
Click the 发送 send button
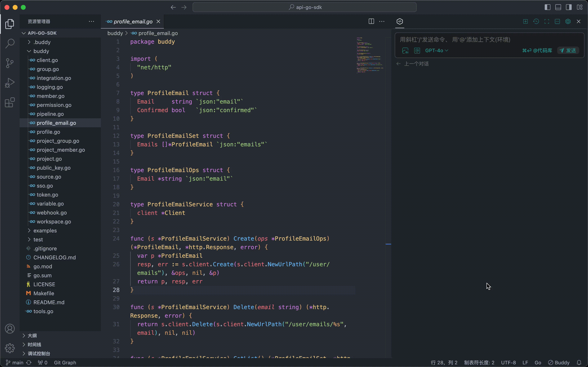click(568, 51)
